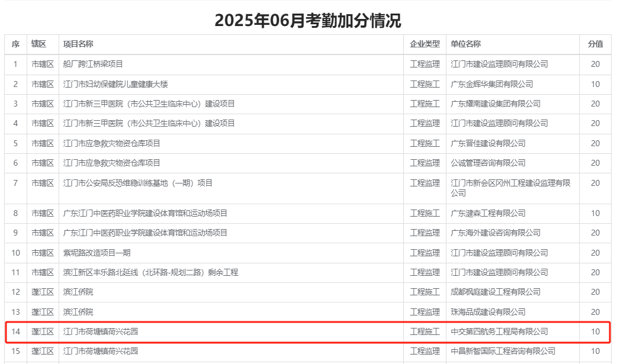Select project 滨江新区丰乐路北延线剩余工程
Image resolution: width=617 pixels, height=364 pixels.
(x=150, y=272)
